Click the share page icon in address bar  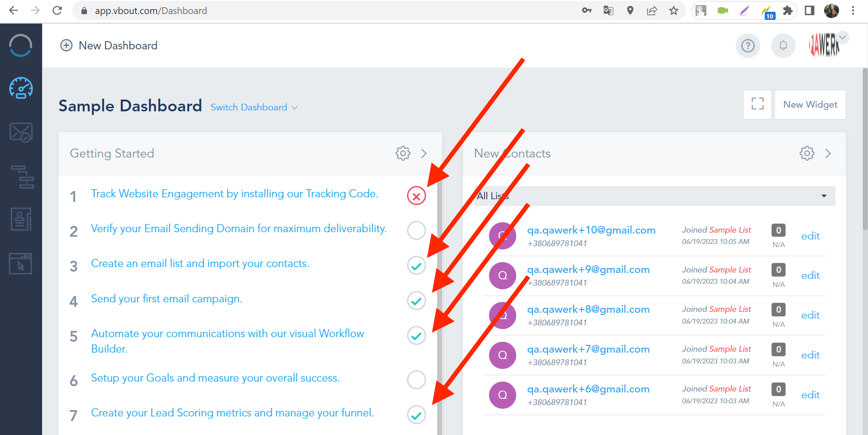pyautogui.click(x=652, y=10)
